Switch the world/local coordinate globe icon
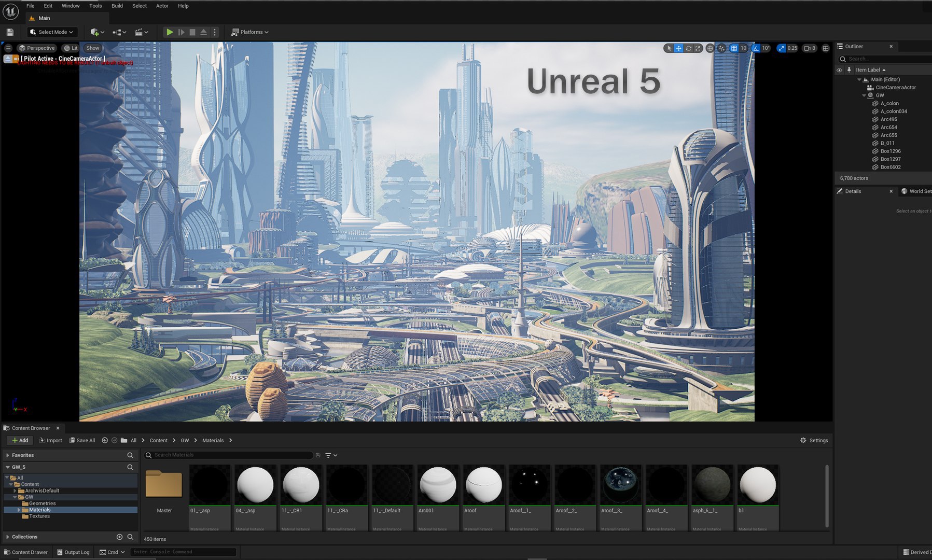Viewport: 932px width, 560px height. pos(710,48)
